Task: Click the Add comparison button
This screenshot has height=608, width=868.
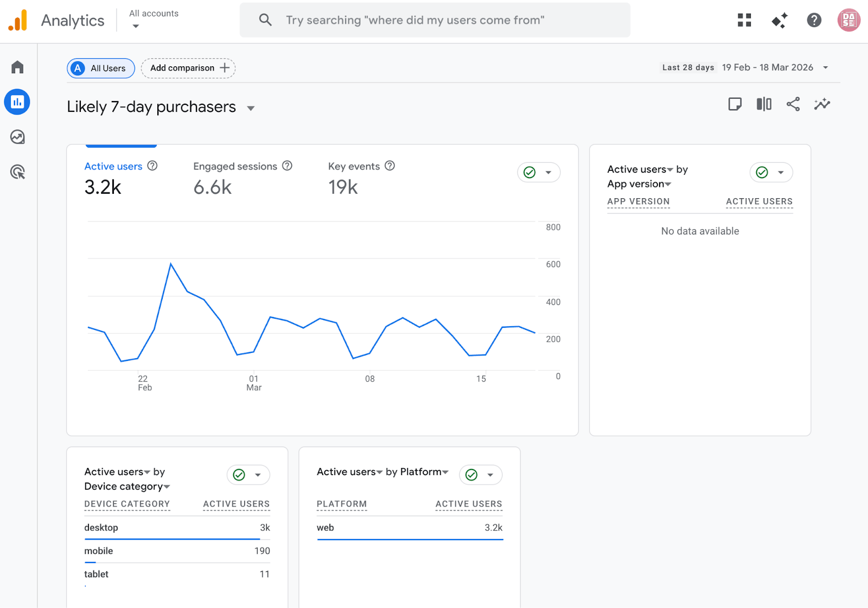Action: click(x=188, y=68)
